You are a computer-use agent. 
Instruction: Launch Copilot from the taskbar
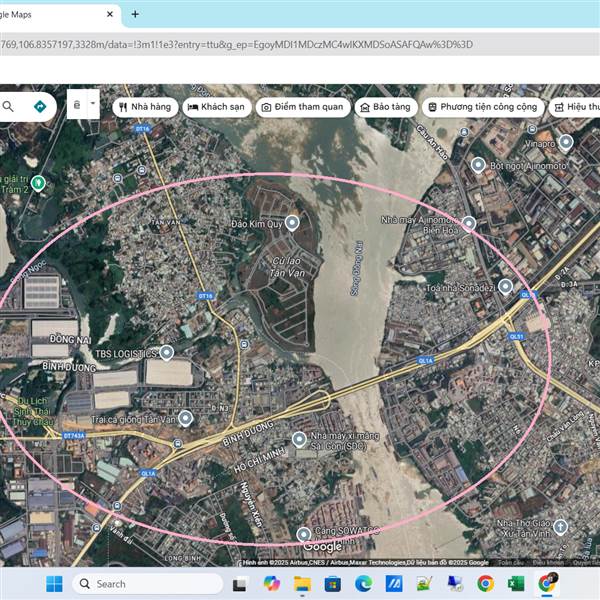pyautogui.click(x=271, y=584)
